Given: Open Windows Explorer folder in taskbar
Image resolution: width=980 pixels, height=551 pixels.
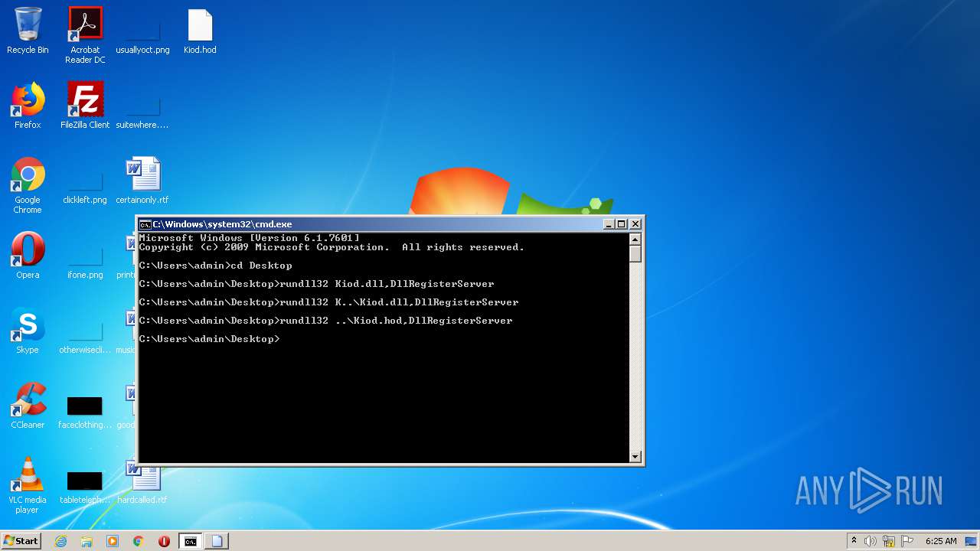Looking at the screenshot, I should pyautogui.click(x=87, y=541).
